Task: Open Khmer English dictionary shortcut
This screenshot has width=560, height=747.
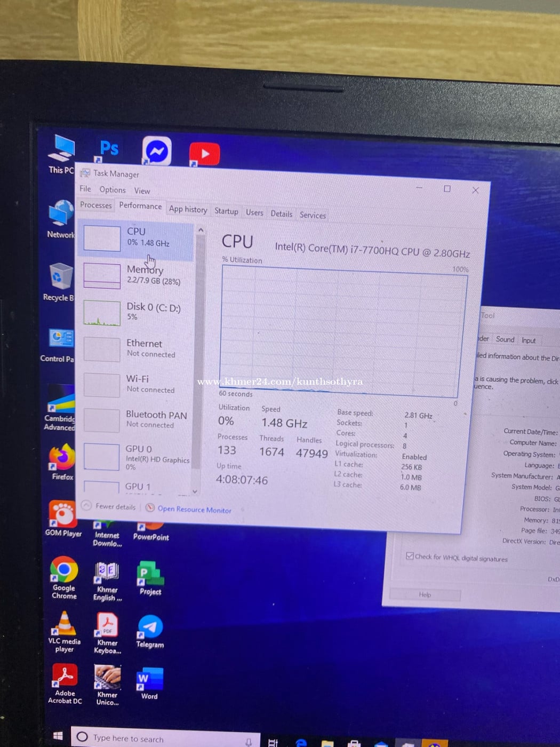Action: [107, 582]
